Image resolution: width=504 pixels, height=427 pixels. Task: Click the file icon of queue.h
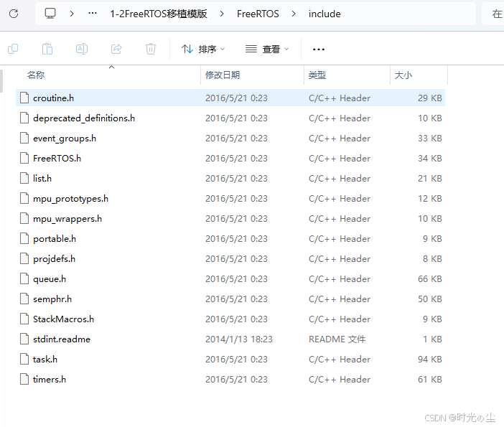click(24, 278)
